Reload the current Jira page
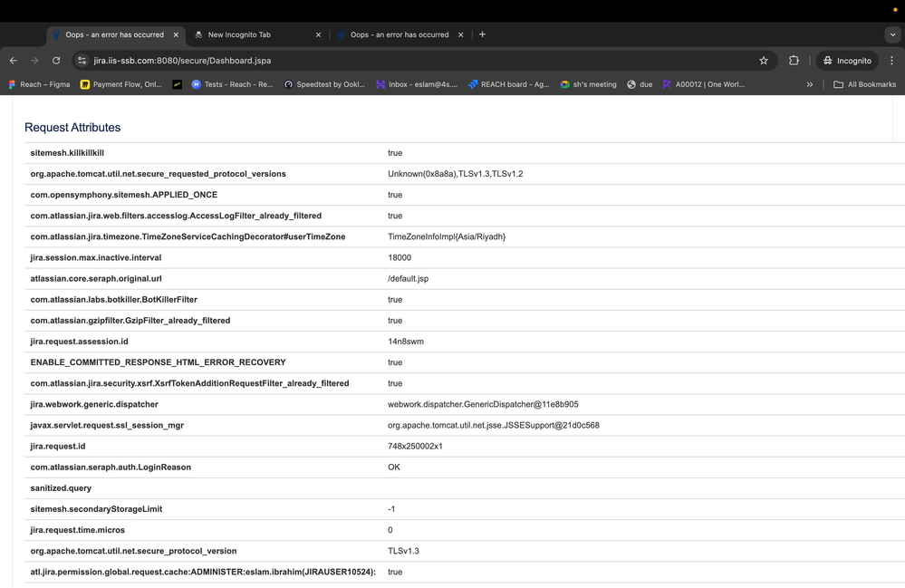The width and height of the screenshot is (905, 588). (56, 61)
